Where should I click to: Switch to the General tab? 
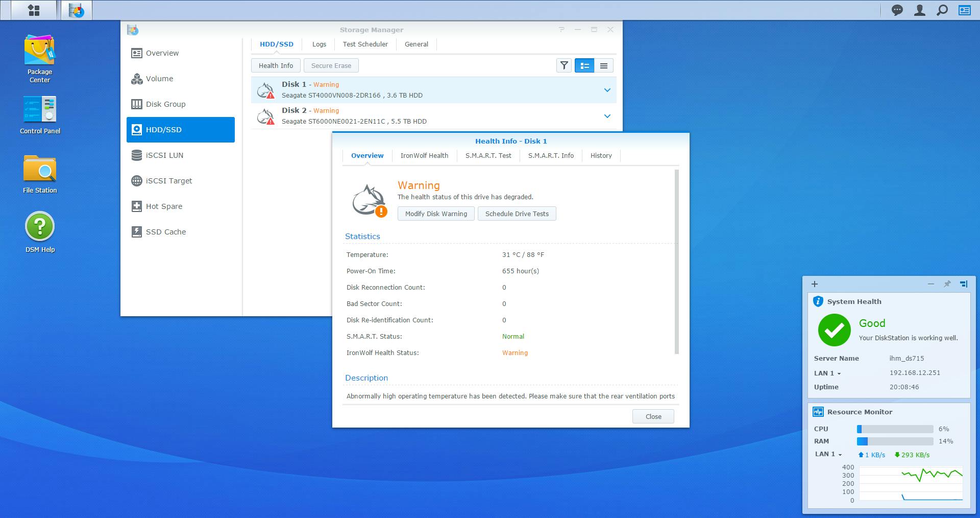coord(416,44)
